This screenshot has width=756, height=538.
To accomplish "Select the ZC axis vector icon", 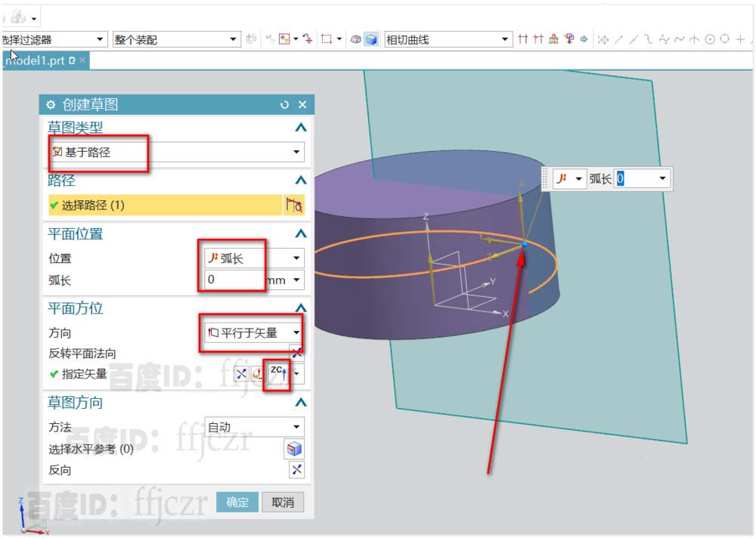I will 277,373.
